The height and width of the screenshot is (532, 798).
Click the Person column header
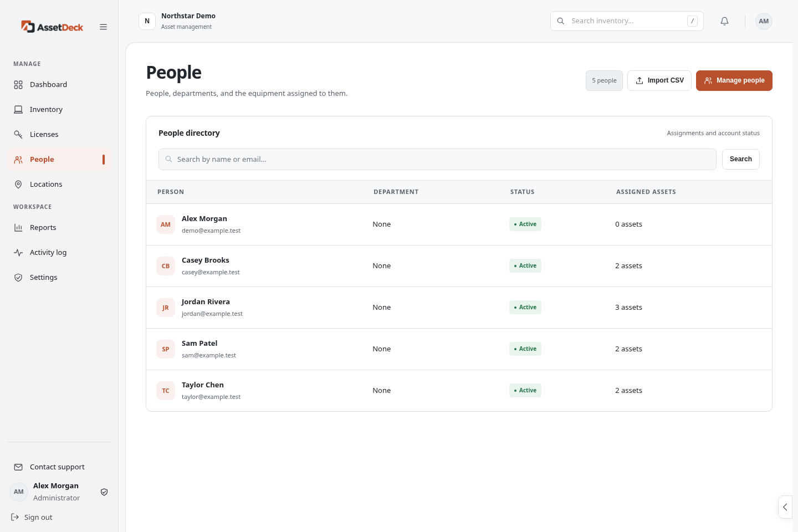[x=171, y=192]
